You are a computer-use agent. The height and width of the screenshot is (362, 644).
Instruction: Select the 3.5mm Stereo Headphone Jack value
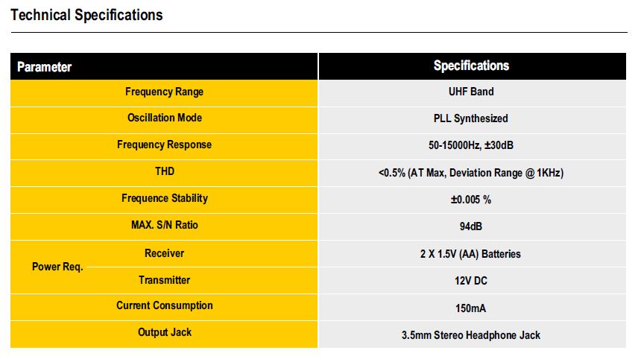[x=471, y=334]
